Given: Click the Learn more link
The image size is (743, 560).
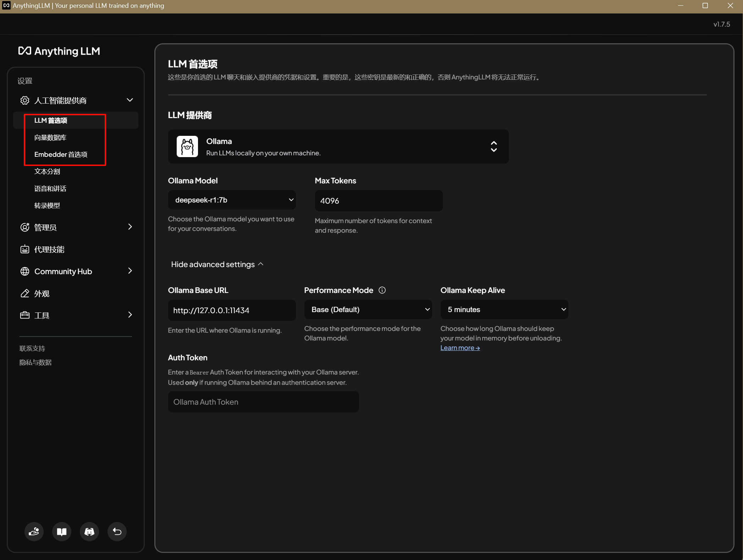Looking at the screenshot, I should click(460, 348).
